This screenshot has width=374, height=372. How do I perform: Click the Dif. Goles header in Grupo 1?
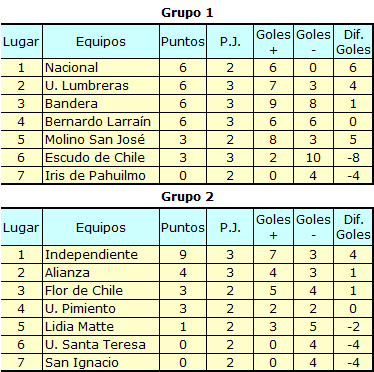click(353, 42)
